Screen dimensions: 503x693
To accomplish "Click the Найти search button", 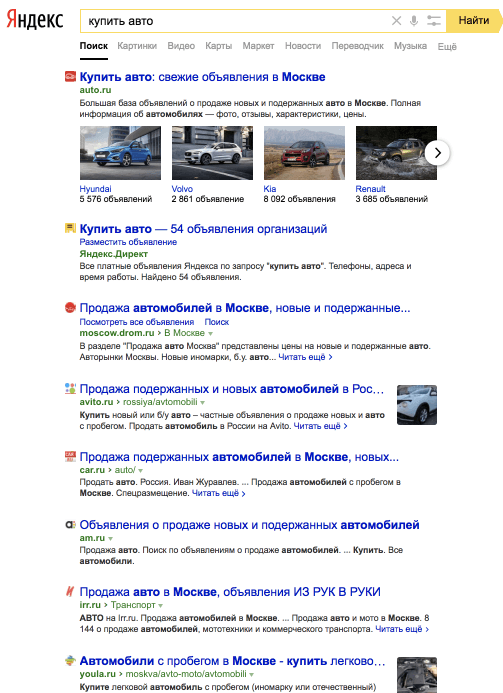I will pos(474,20).
